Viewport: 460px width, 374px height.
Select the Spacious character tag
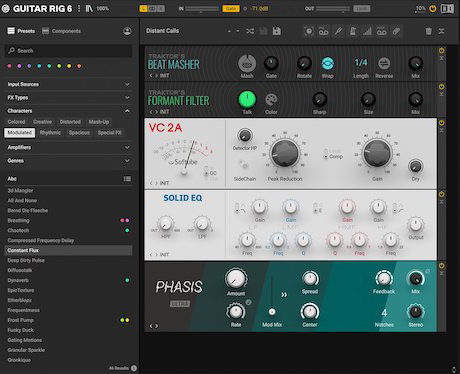pos(79,133)
